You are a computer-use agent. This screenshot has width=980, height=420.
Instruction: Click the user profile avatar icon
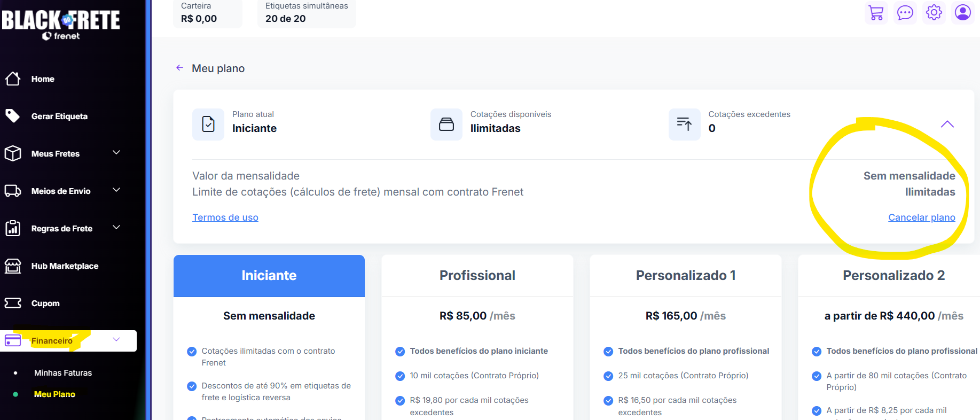(x=962, y=12)
